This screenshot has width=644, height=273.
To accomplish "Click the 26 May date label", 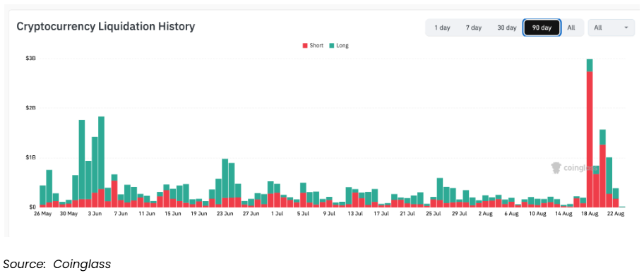I will pos(42,214).
